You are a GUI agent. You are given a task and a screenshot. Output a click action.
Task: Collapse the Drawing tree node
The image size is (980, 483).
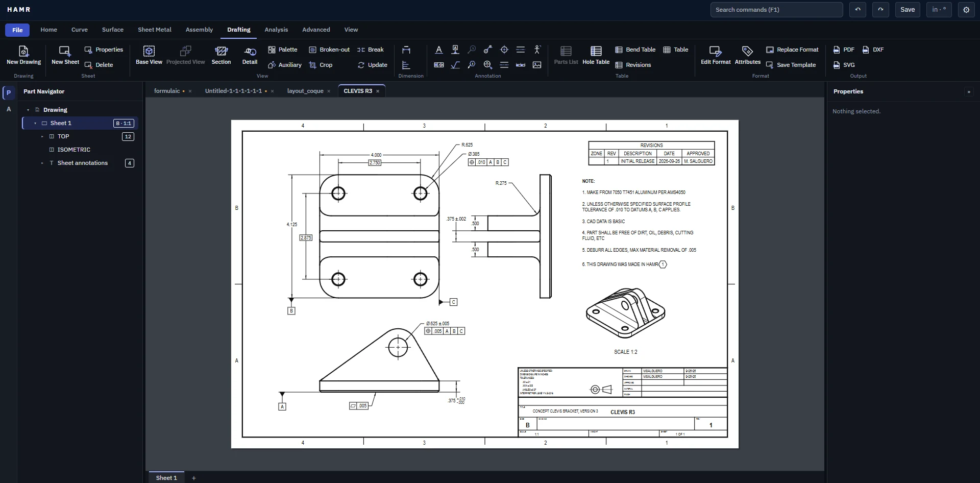tap(28, 110)
